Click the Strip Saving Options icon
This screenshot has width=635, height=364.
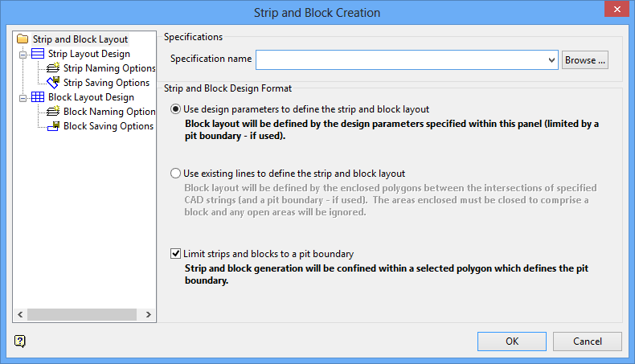pos(54,83)
